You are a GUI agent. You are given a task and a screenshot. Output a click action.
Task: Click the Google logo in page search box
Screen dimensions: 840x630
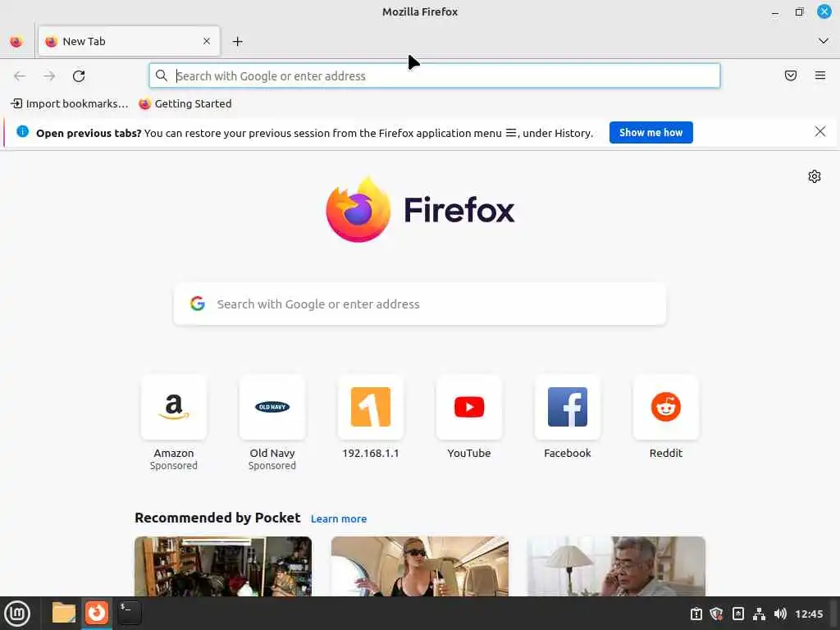(x=198, y=304)
